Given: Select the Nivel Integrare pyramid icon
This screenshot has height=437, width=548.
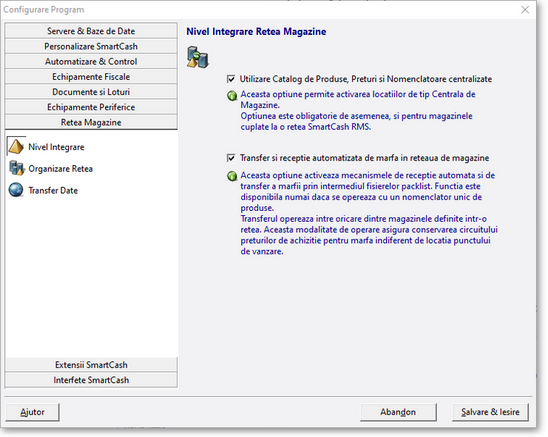Looking at the screenshot, I should coord(16,146).
